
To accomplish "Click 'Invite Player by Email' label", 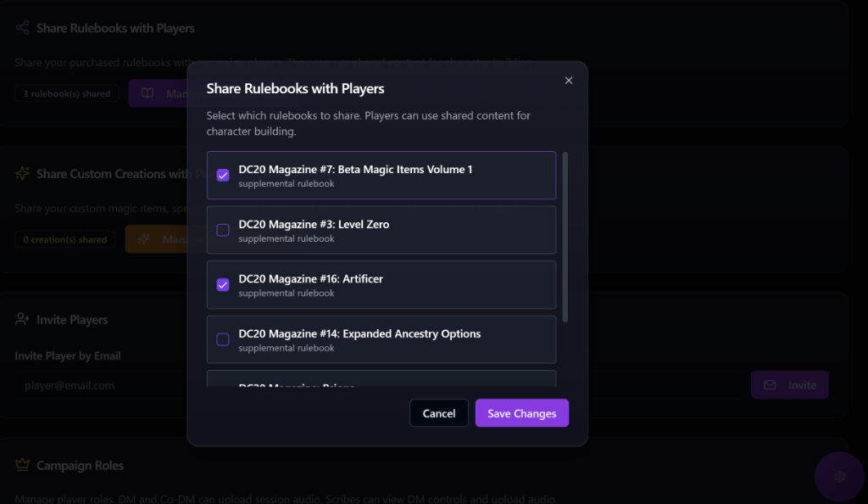I will [68, 356].
